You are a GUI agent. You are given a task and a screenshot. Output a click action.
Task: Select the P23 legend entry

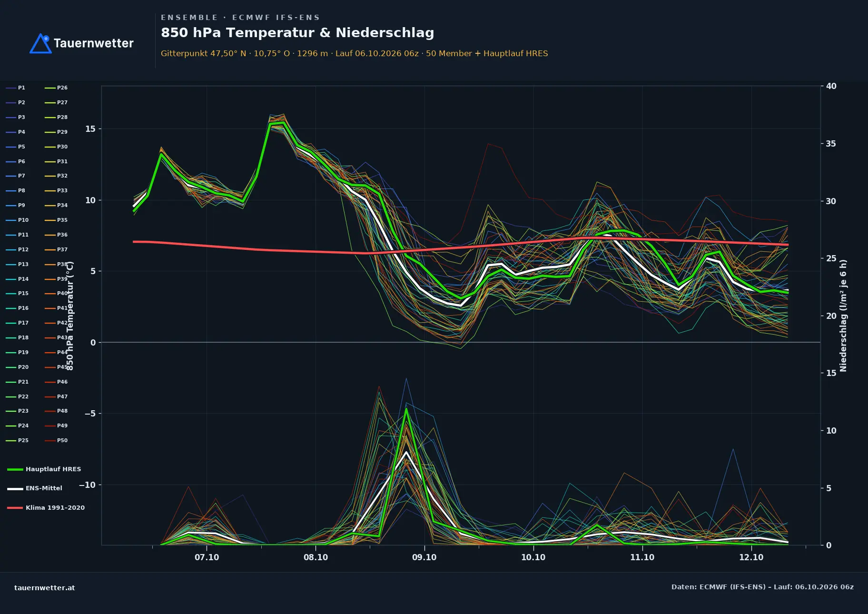pos(17,411)
